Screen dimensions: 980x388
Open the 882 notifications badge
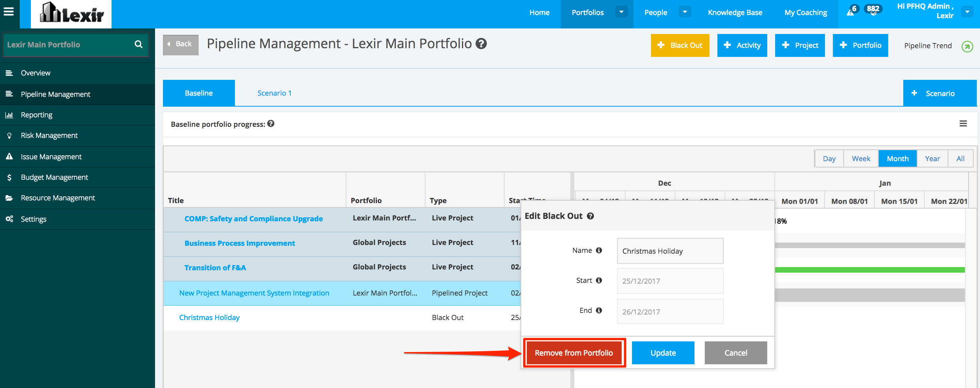point(873,9)
